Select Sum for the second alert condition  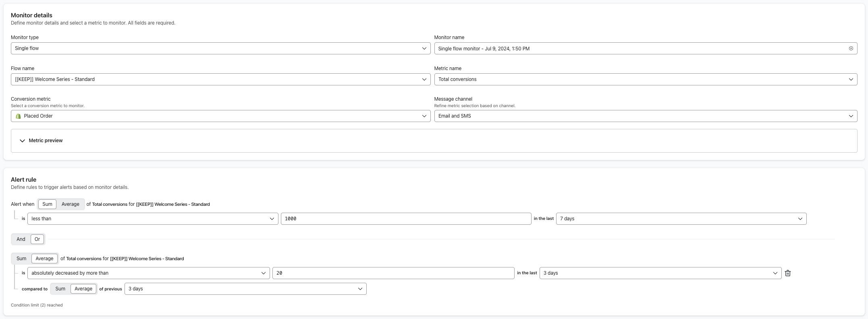(21, 259)
